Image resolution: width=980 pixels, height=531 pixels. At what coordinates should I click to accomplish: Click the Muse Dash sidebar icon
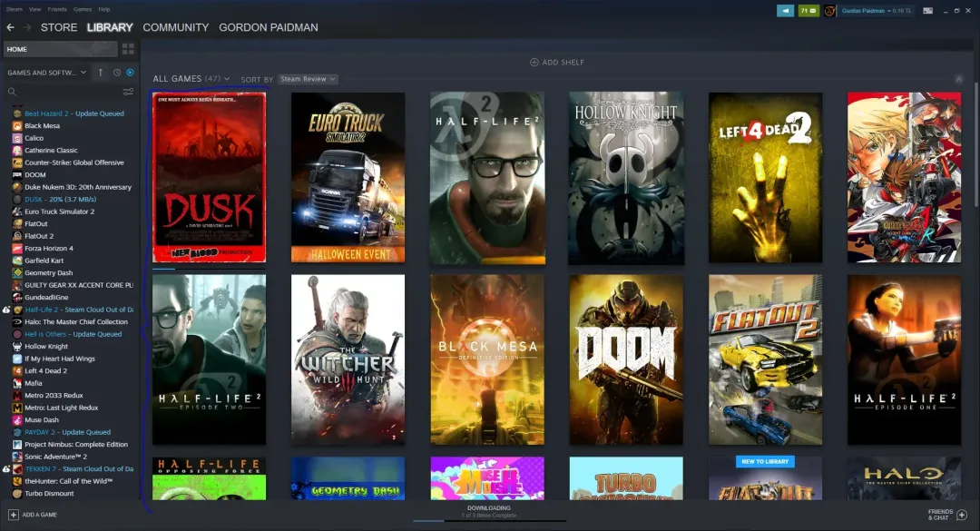tap(17, 419)
